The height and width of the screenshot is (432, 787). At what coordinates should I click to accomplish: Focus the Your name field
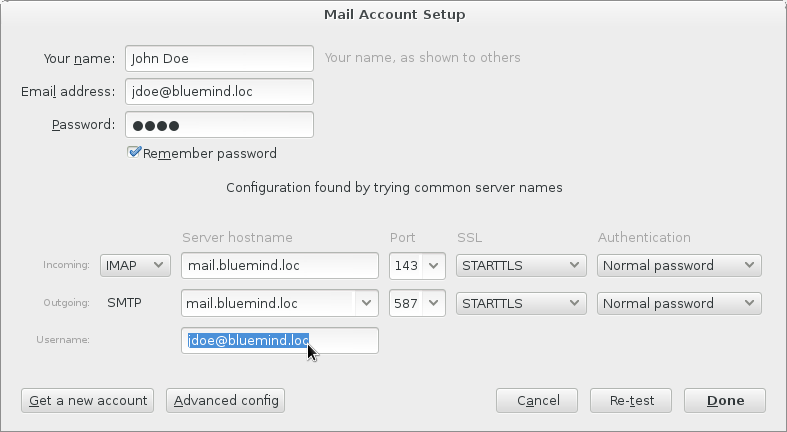219,58
